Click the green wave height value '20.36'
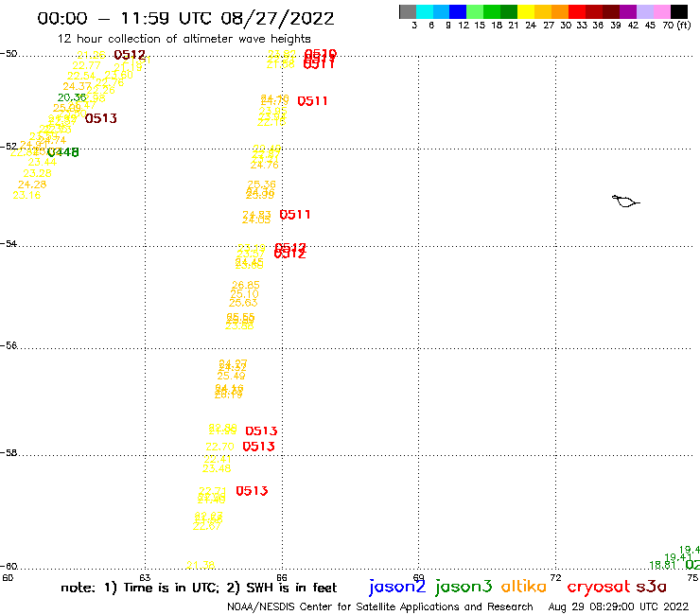The image size is (700, 615). tap(72, 97)
